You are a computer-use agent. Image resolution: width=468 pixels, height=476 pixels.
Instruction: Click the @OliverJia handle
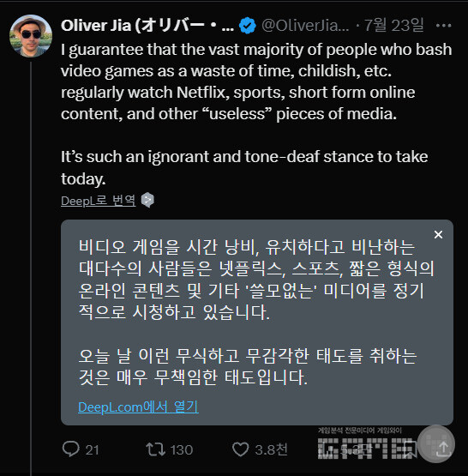[305, 26]
